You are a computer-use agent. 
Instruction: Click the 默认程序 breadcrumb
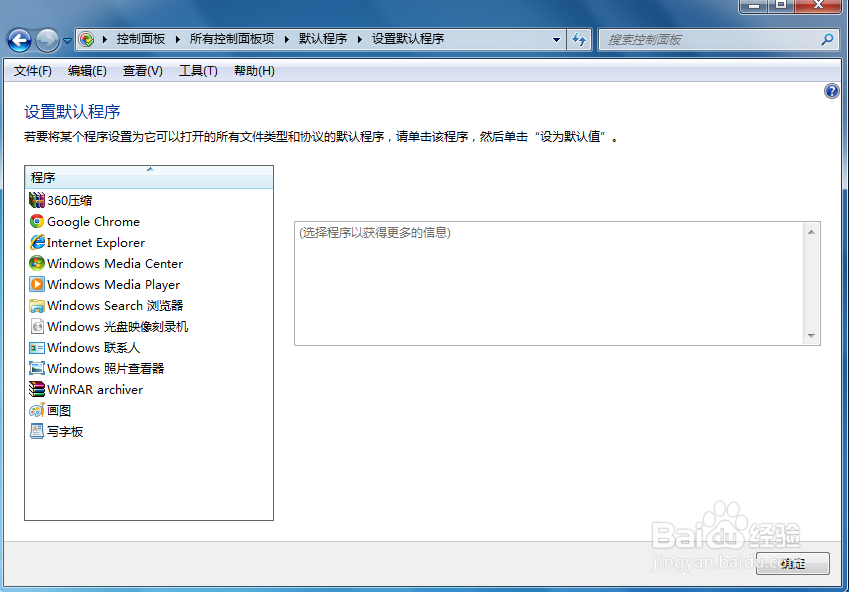coord(323,39)
